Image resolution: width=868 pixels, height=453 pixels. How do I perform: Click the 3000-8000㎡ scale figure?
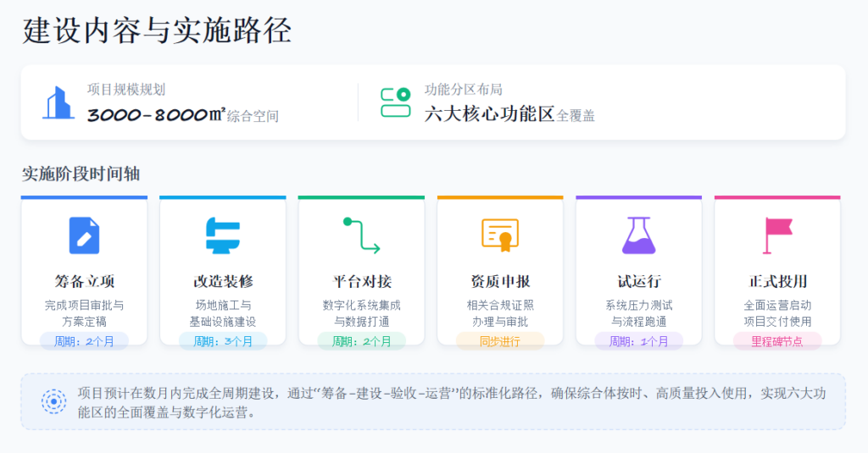pos(156,115)
